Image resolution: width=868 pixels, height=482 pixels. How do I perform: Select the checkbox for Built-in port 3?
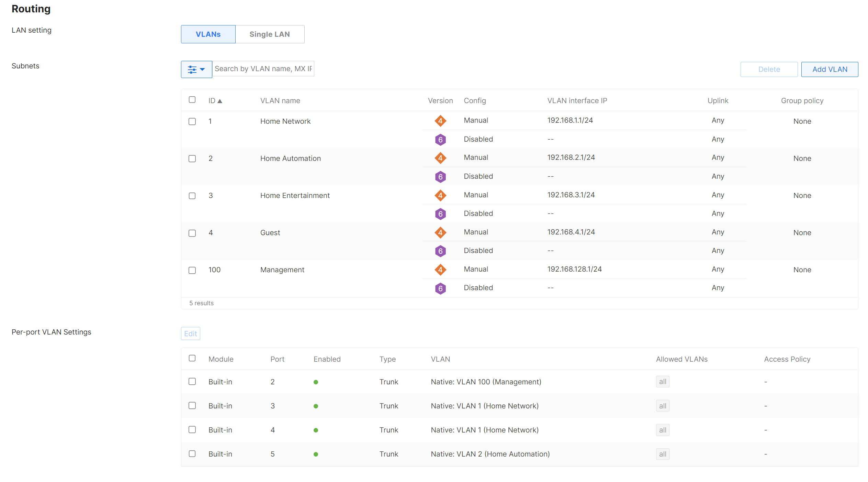pyautogui.click(x=192, y=406)
